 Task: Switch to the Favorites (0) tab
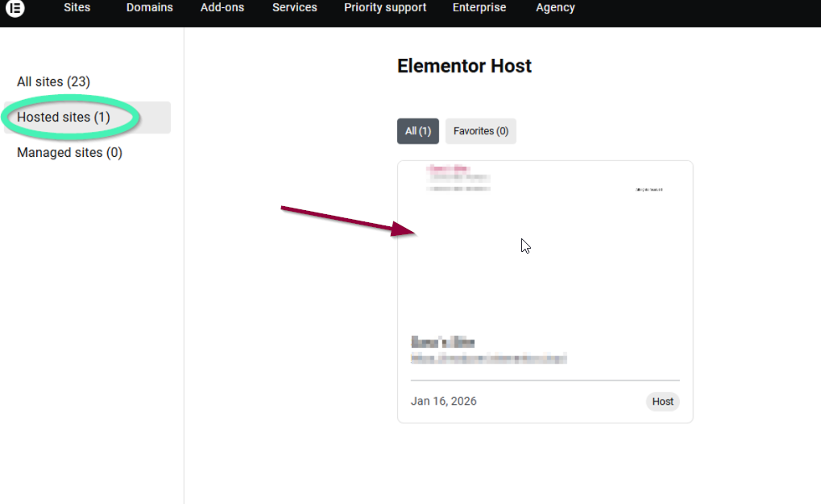481,131
